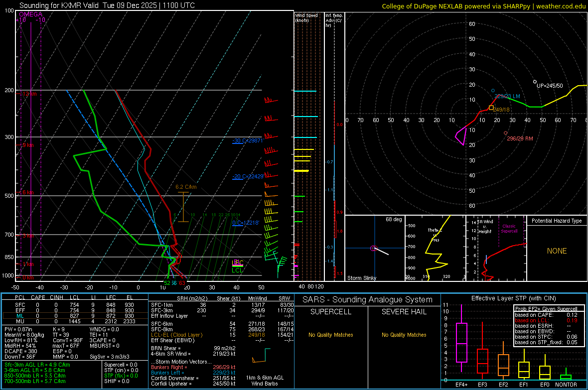Image resolution: width=588 pixels, height=390 pixels.
Task: Click the OMEGA label on the skew-T
Action: coord(30,14)
